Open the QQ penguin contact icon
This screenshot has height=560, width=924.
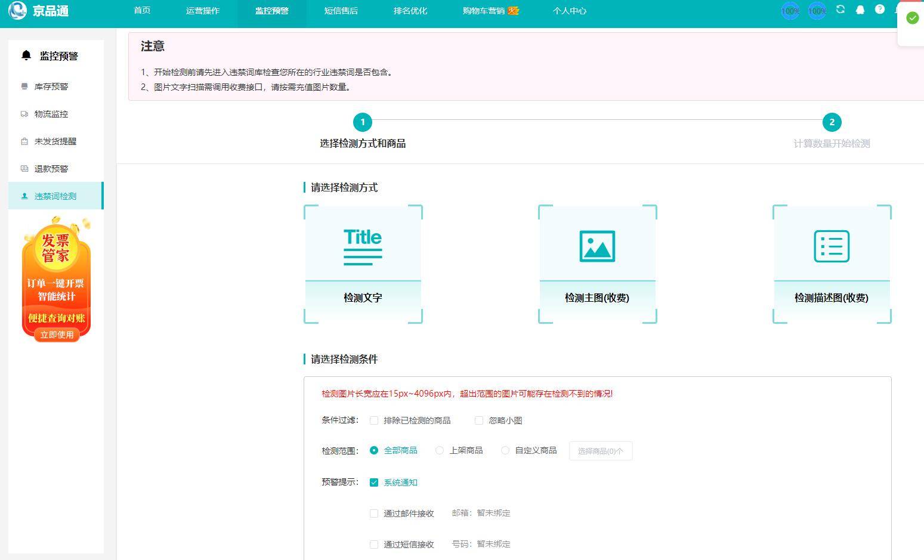[x=860, y=10]
